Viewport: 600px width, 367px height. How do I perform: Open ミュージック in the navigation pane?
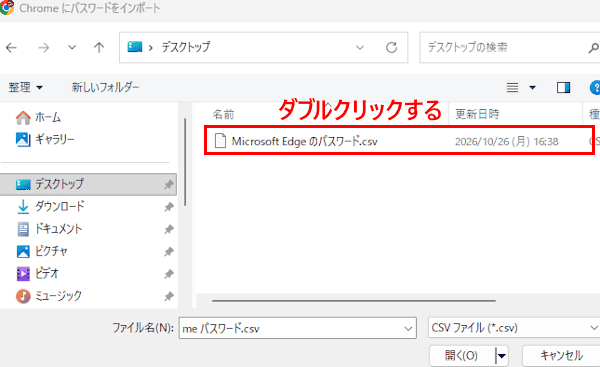tap(49, 296)
